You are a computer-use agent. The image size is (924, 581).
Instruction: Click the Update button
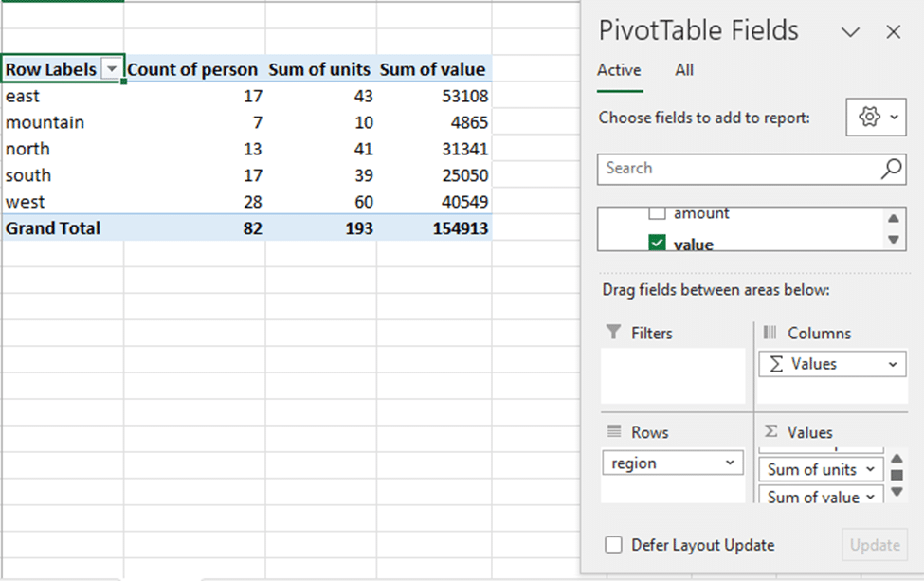[875, 545]
